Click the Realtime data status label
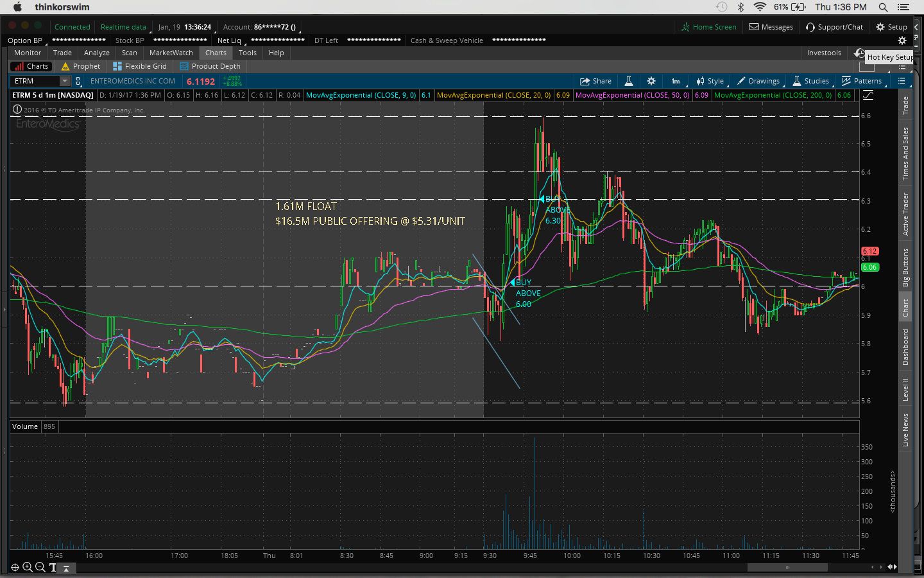Viewport: 924px width, 578px height. (123, 27)
